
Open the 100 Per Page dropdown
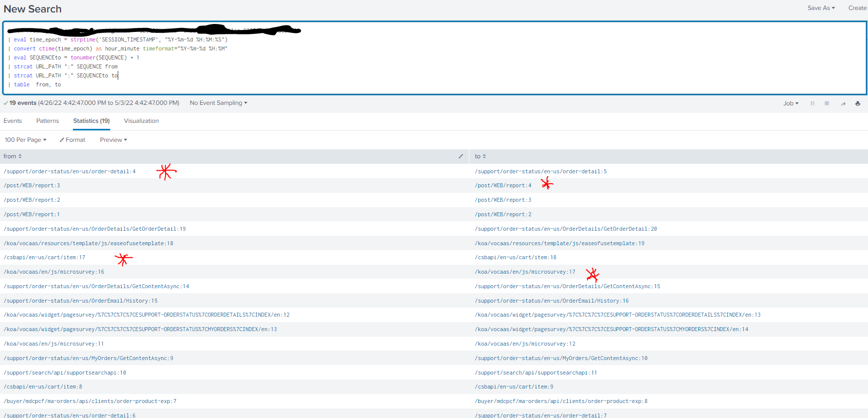pyautogui.click(x=25, y=140)
